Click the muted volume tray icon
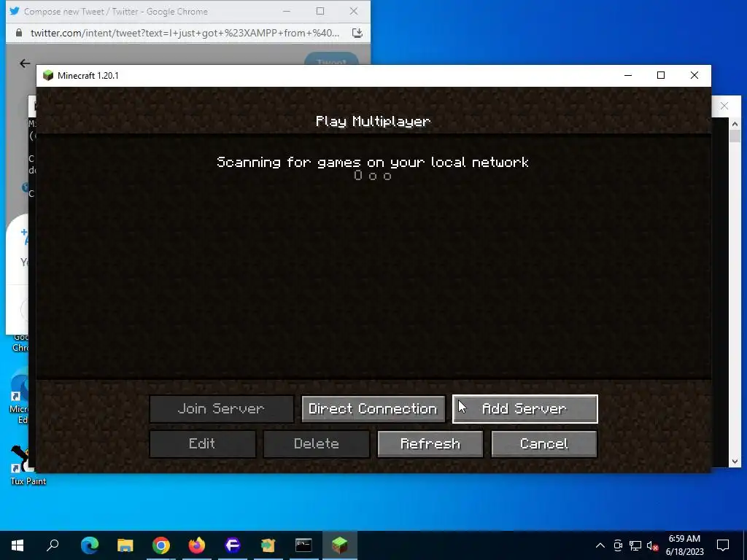 tap(652, 545)
